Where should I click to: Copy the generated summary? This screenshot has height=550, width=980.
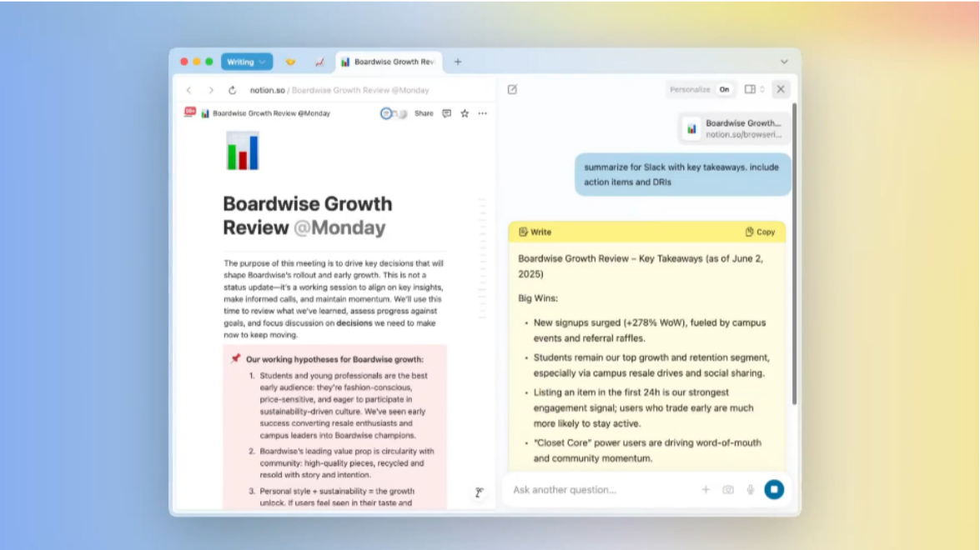click(x=760, y=232)
